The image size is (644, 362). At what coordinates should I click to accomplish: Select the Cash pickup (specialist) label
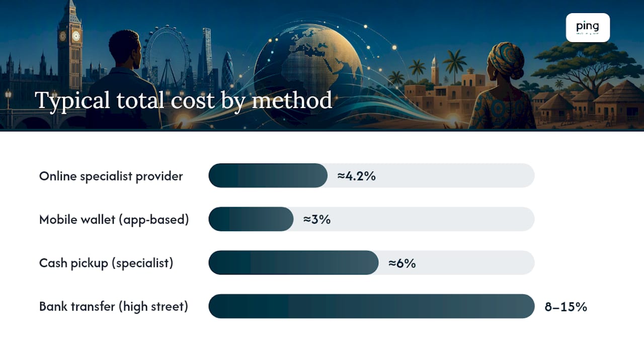click(x=106, y=263)
